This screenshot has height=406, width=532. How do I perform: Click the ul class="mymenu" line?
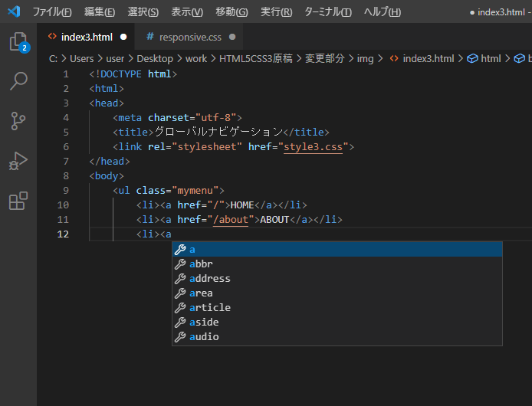click(169, 191)
